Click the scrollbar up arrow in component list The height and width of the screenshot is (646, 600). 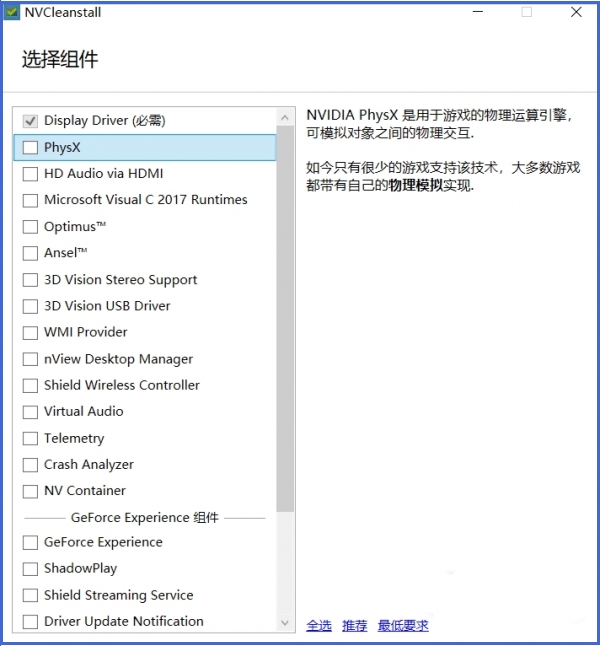[x=285, y=118]
